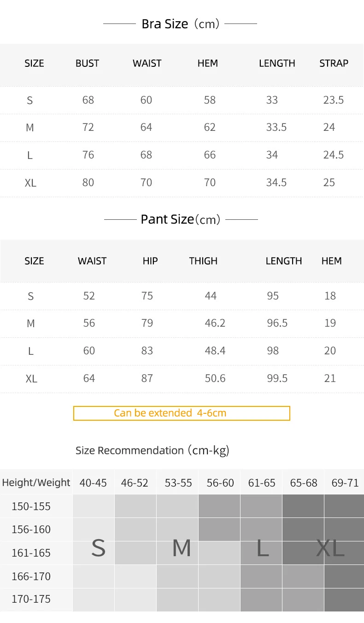Screen dimensions: 364x623
Task: Click the 150-155 height row label
Action: point(31,506)
